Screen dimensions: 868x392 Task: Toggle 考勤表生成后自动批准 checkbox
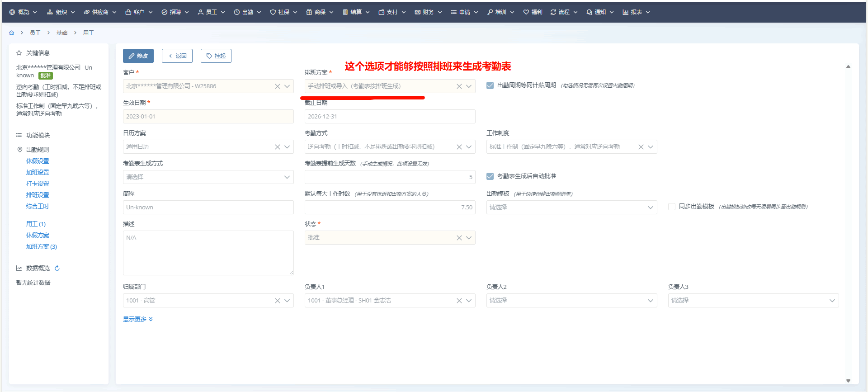tap(490, 176)
